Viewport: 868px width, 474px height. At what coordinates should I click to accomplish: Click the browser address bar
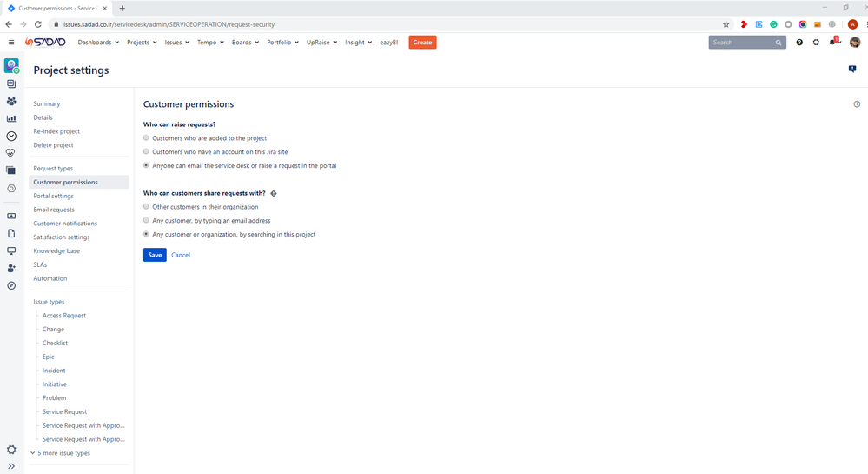coord(388,24)
